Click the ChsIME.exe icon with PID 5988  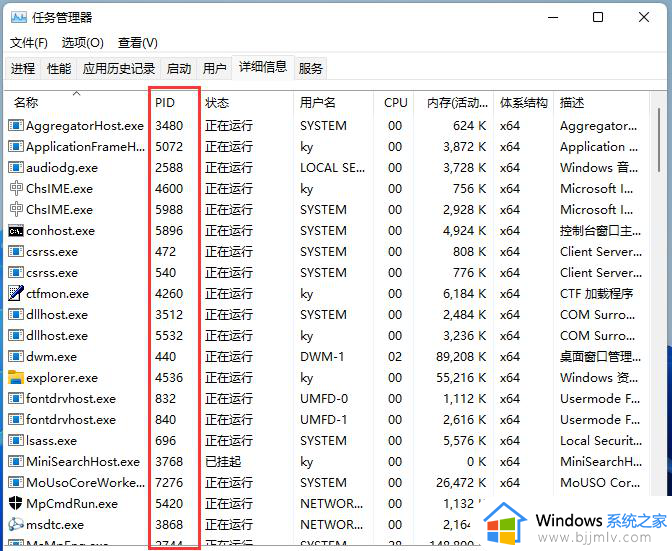point(16,210)
